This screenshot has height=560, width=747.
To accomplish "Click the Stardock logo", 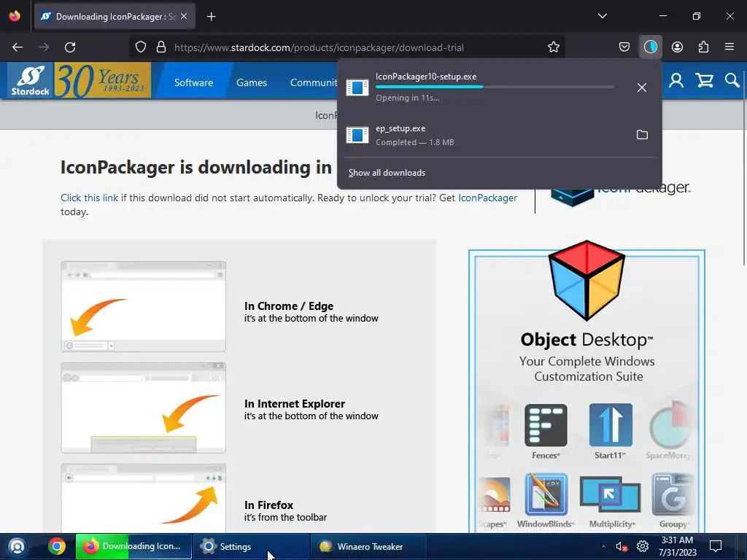I will coord(30,80).
